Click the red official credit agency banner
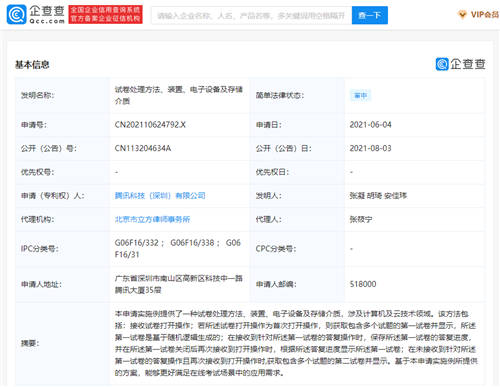Screen dimensions: 500x387 [x=106, y=14]
